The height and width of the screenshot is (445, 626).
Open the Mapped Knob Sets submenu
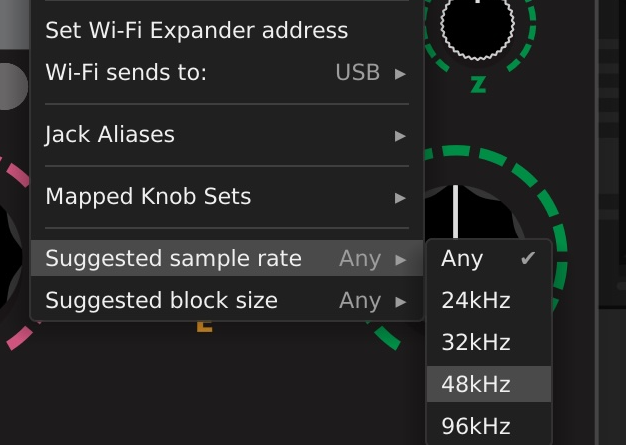tap(148, 196)
